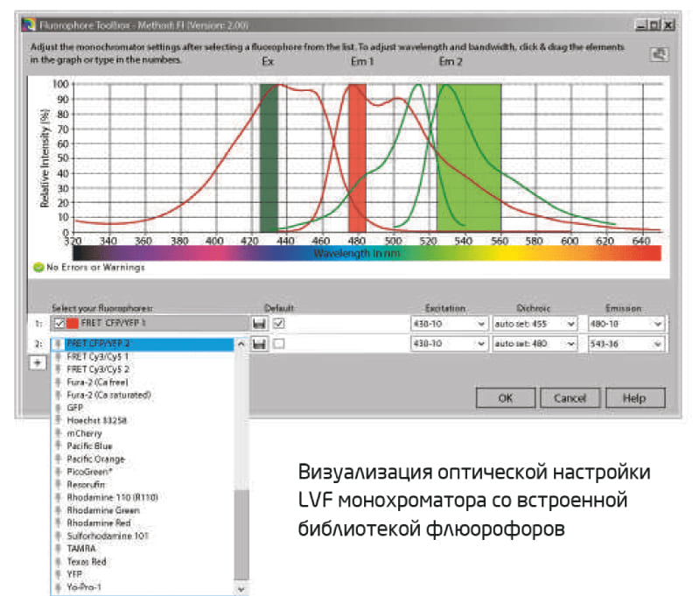The image size is (700, 596).
Task: Choose mCherry from the list
Action: click(x=143, y=433)
